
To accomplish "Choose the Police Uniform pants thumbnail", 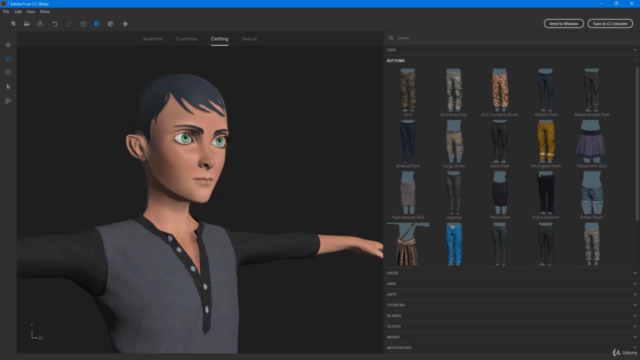I will [x=546, y=193].
